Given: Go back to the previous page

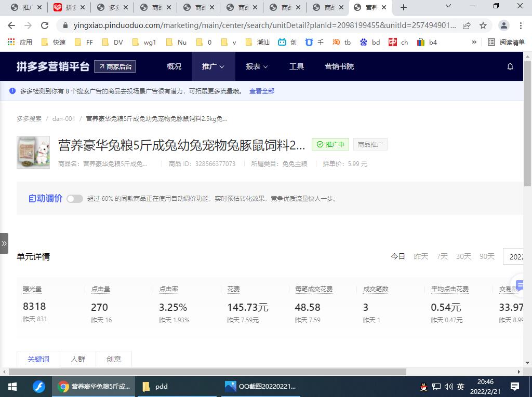Looking at the screenshot, I should pyautogui.click(x=11, y=25).
